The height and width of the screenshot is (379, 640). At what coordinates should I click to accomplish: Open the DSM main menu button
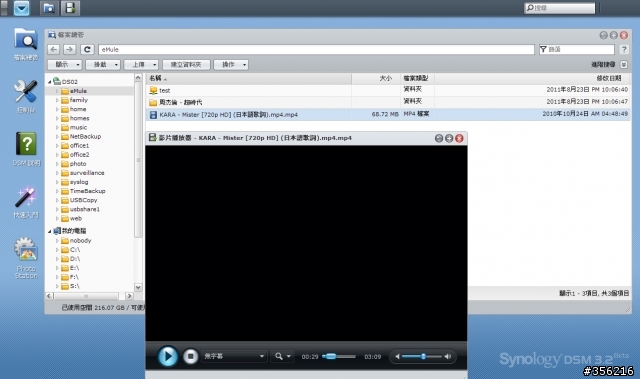tap(22, 8)
